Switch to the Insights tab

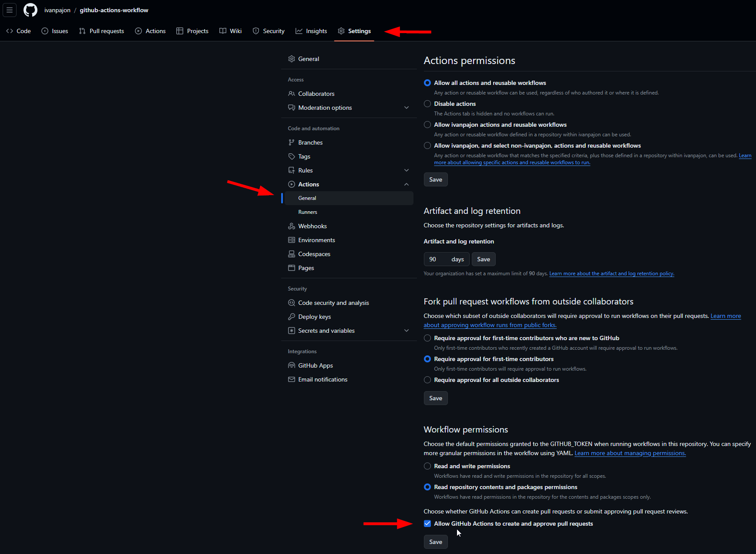[311, 31]
